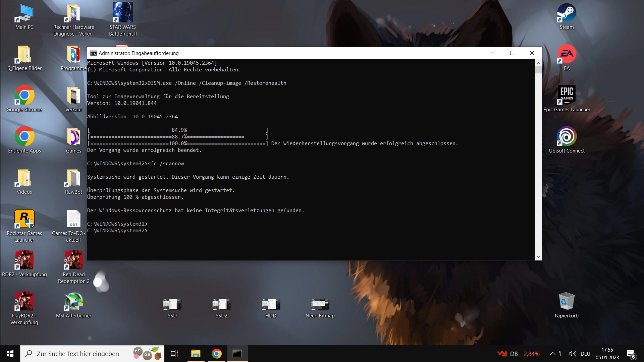Open the DEU language switcher
Viewport: 644px width, 362px height.
point(585,354)
